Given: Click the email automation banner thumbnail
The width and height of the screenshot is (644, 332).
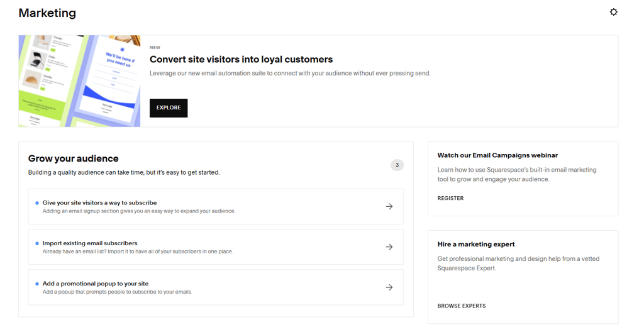Looking at the screenshot, I should (79, 81).
